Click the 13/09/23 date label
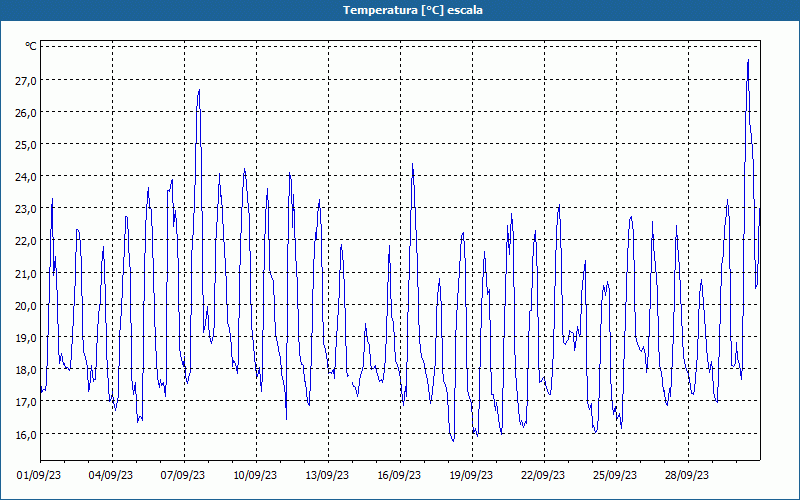This screenshot has width=800, height=500. pos(327,475)
